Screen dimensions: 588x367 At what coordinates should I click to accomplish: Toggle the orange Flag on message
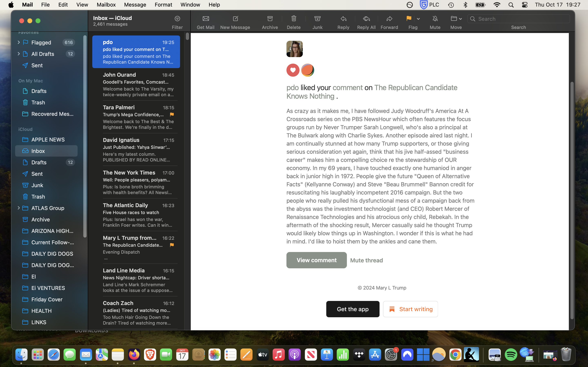[x=409, y=19]
